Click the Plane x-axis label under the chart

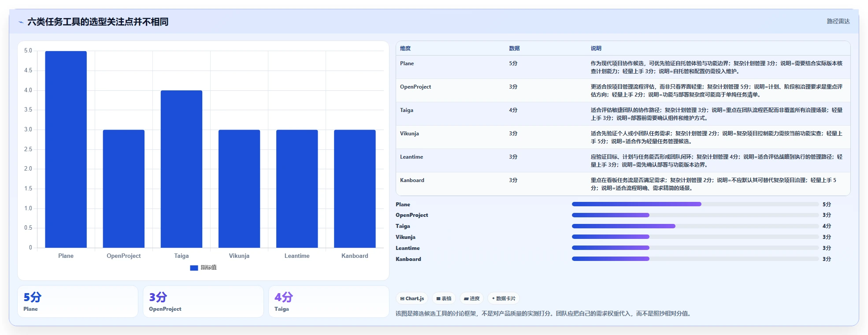click(66, 256)
